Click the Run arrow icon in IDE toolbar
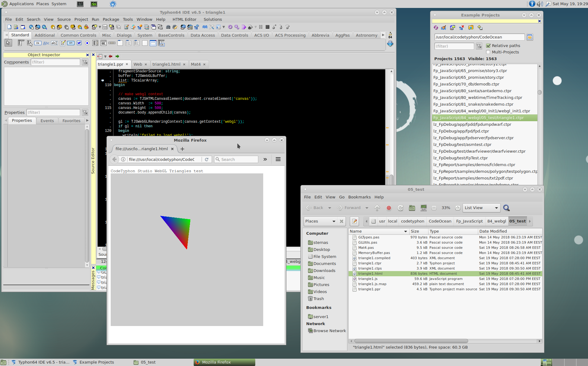Viewport: 588px width, 366px height. pyautogui.click(x=244, y=27)
